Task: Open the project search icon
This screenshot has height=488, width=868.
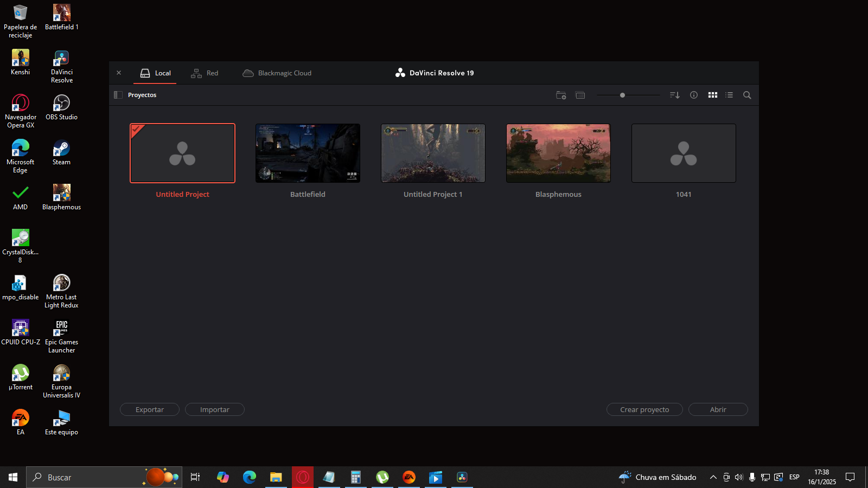Action: 747,95
